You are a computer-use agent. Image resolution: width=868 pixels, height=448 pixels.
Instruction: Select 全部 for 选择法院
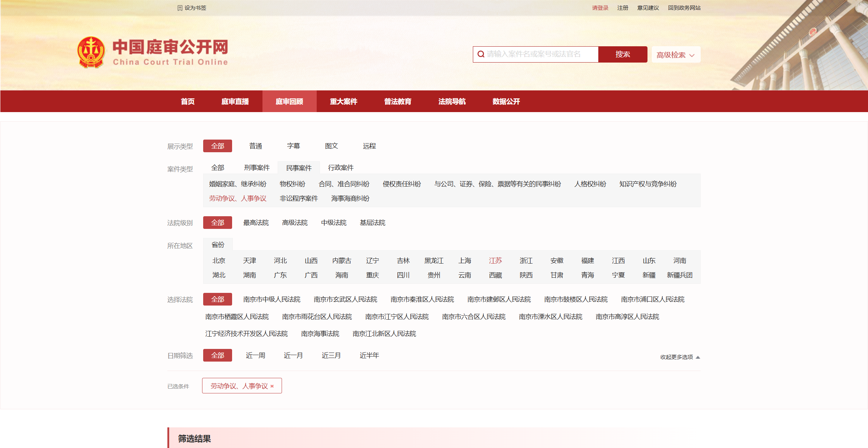(218, 299)
